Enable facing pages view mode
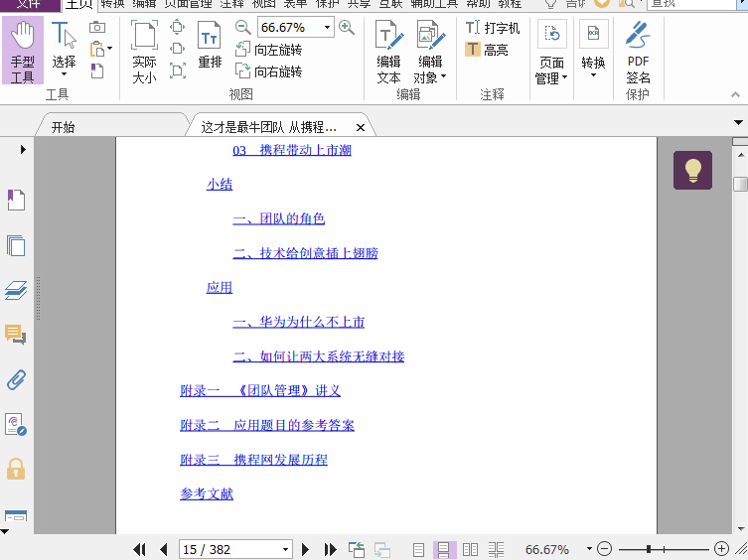Viewport: 748px width, 560px height. click(471, 550)
